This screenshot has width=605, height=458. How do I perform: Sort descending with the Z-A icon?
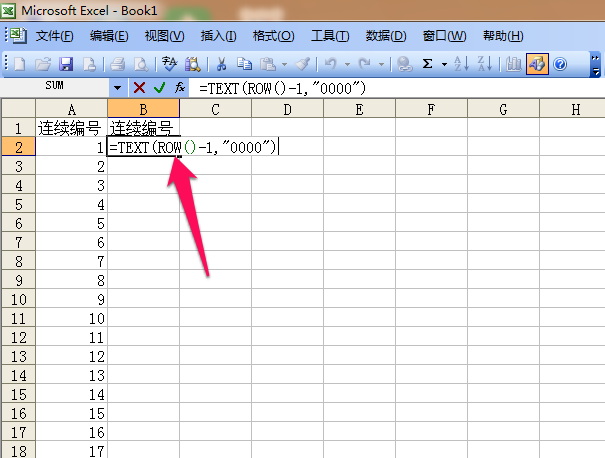485,64
